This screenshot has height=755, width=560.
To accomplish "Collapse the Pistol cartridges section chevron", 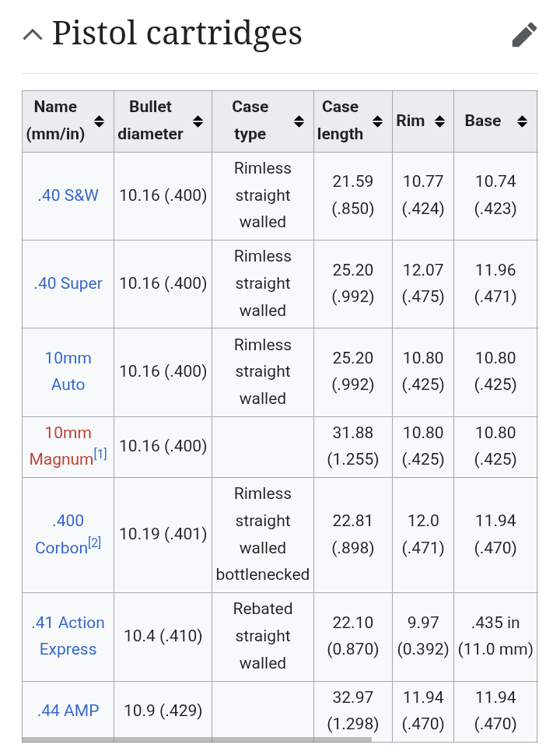I will (x=33, y=35).
